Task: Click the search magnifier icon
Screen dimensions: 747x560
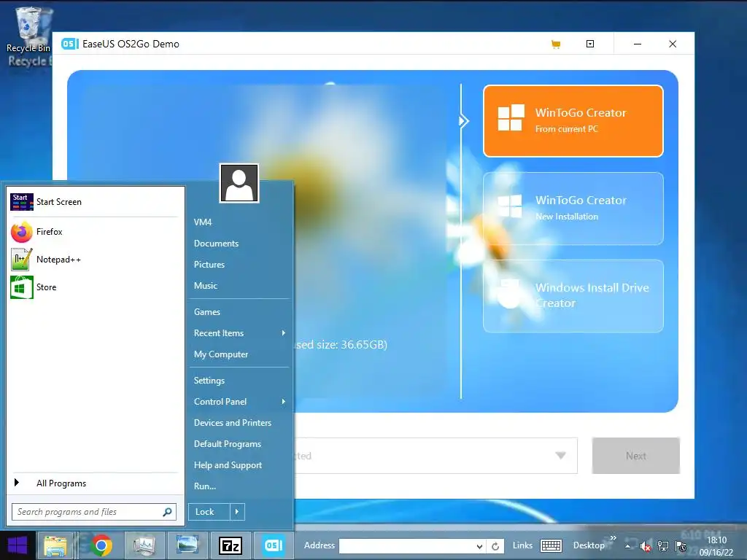Action: point(167,512)
